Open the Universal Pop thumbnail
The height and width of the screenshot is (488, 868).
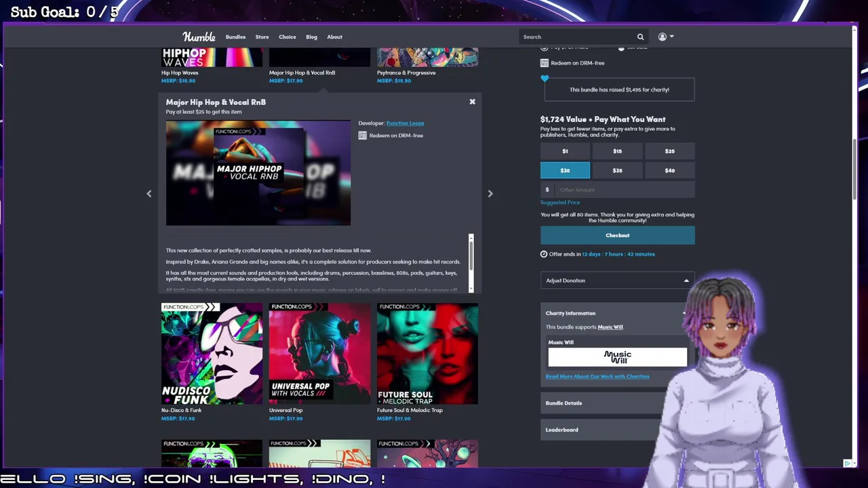pyautogui.click(x=319, y=354)
